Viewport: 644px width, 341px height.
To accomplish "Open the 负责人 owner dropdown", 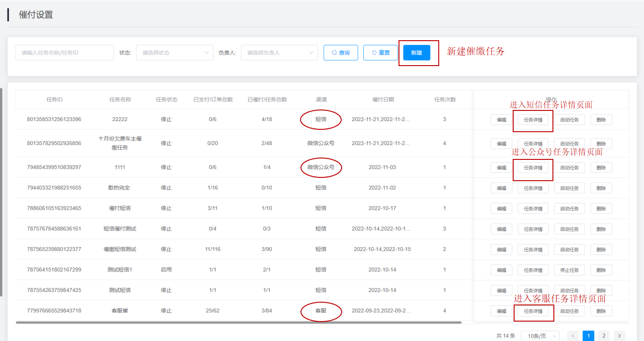I will [x=279, y=53].
